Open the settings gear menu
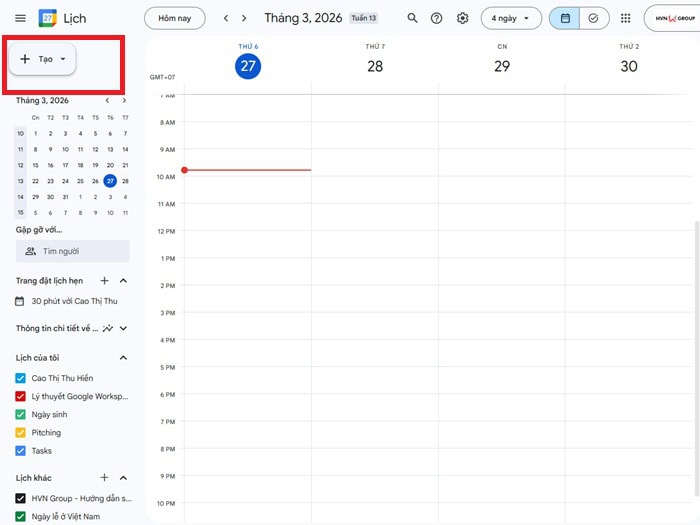This screenshot has width=700, height=525. pos(462,18)
